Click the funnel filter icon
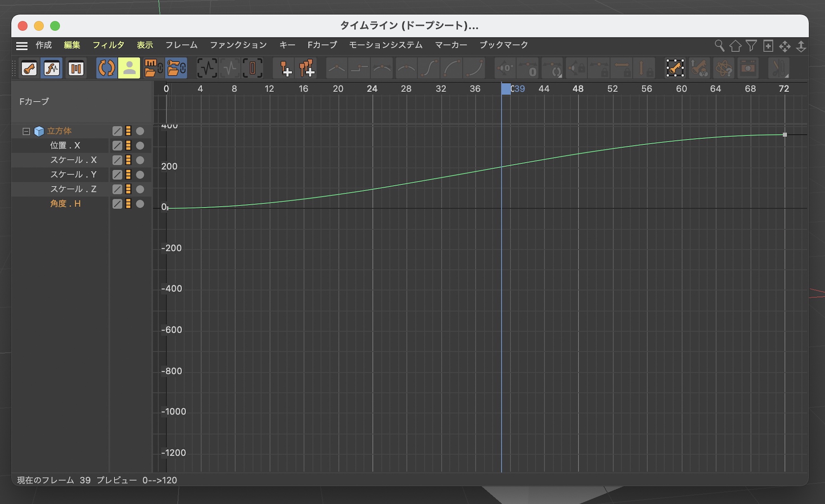 (751, 45)
